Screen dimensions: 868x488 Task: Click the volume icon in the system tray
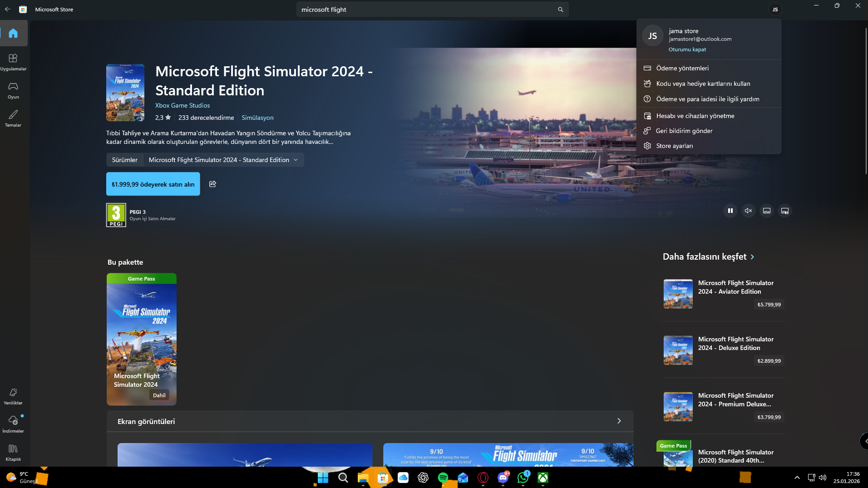822,478
